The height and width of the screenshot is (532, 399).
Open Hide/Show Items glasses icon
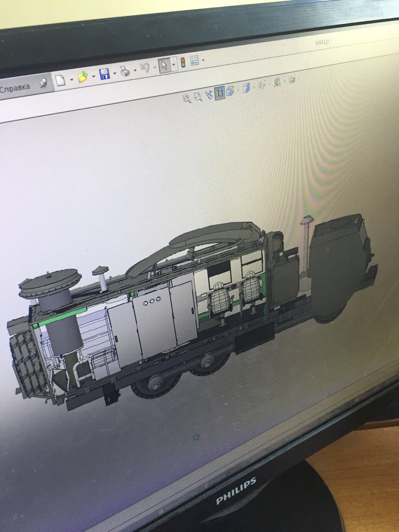pyautogui.click(x=262, y=85)
